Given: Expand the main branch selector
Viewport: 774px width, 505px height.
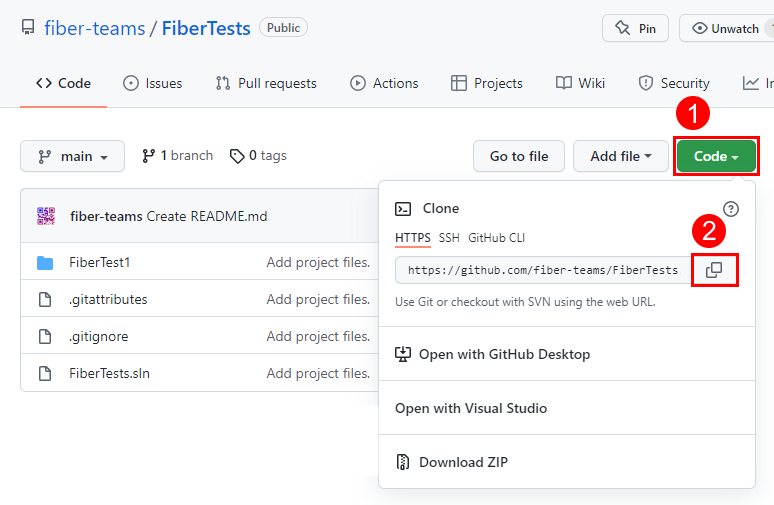Looking at the screenshot, I should point(72,156).
